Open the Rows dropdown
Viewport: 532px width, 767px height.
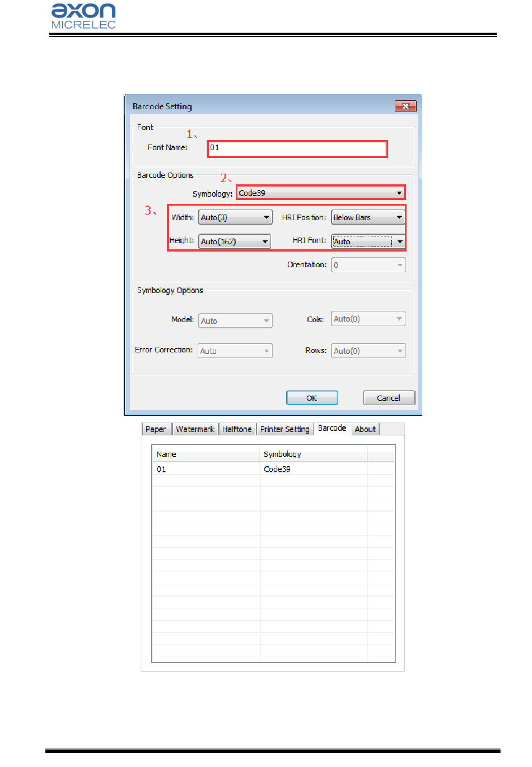[368, 351]
